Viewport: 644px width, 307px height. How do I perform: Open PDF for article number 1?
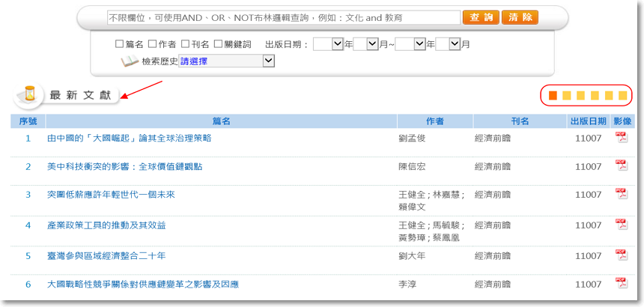pos(621,137)
